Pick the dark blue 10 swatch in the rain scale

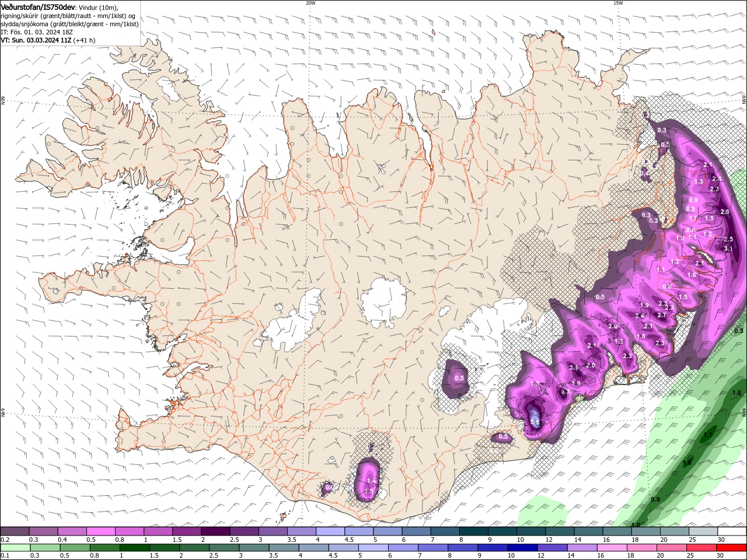[522, 548]
